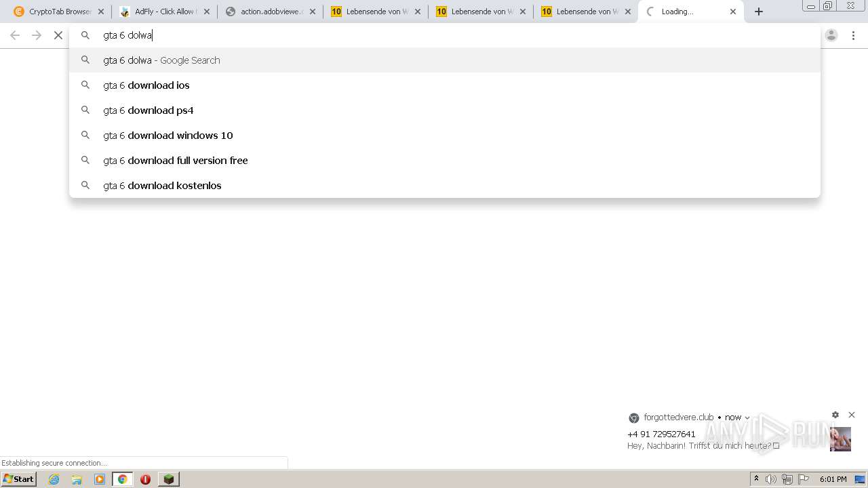Open the Windows Start menu
Image resolution: width=868 pixels, height=488 pixels.
[x=18, y=479]
